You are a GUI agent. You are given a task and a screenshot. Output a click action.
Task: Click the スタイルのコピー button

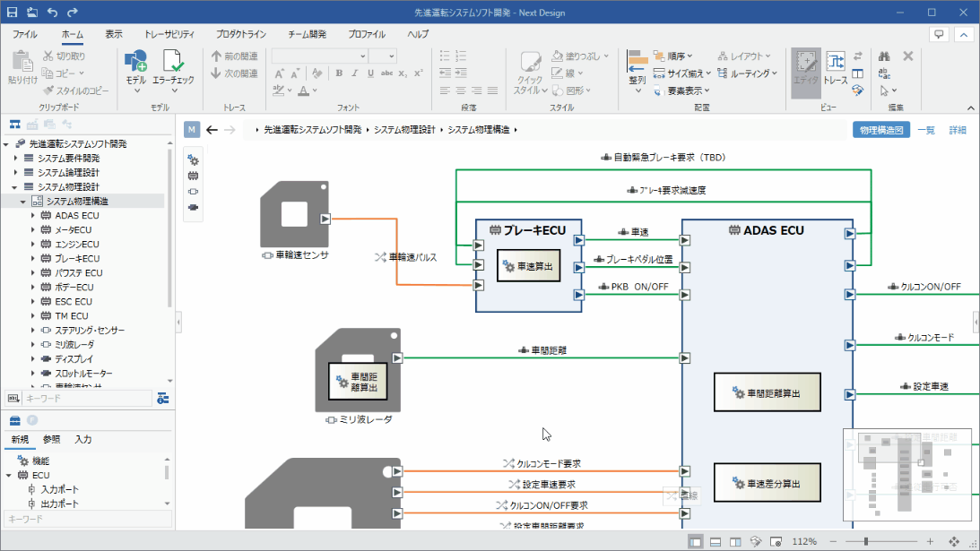point(75,90)
